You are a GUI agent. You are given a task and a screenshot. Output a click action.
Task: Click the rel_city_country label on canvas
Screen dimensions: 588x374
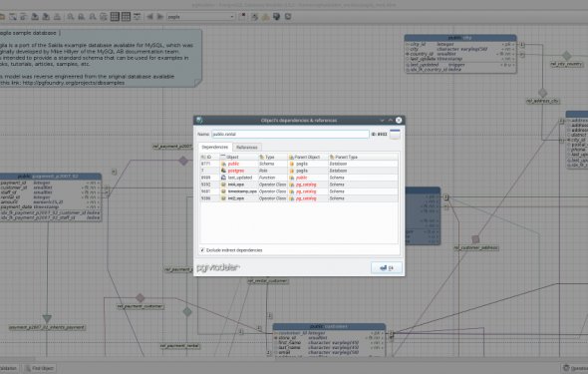pos(567,64)
